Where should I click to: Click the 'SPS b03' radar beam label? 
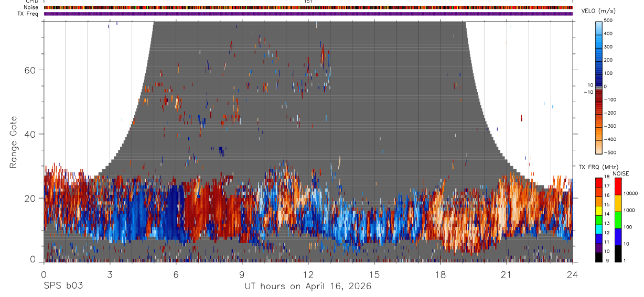pos(63,287)
